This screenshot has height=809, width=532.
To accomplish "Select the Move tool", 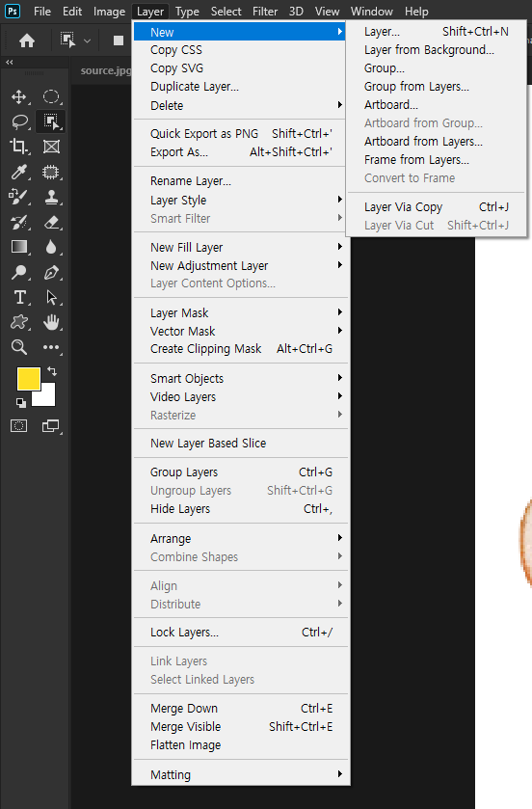I will click(19, 96).
